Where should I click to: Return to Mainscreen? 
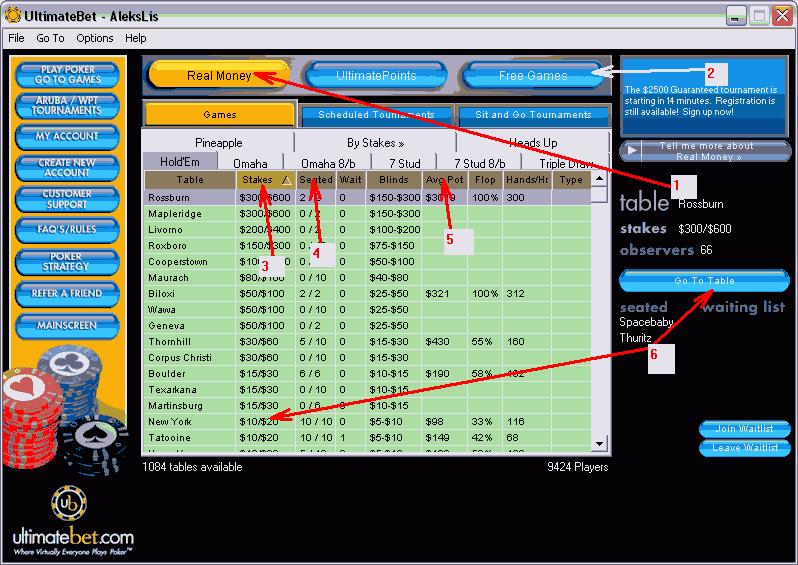[67, 326]
